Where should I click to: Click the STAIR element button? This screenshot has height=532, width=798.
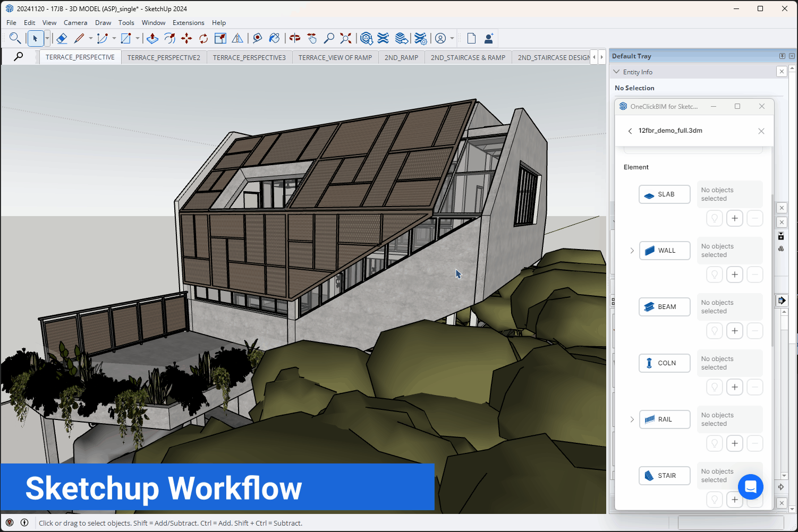(665, 476)
